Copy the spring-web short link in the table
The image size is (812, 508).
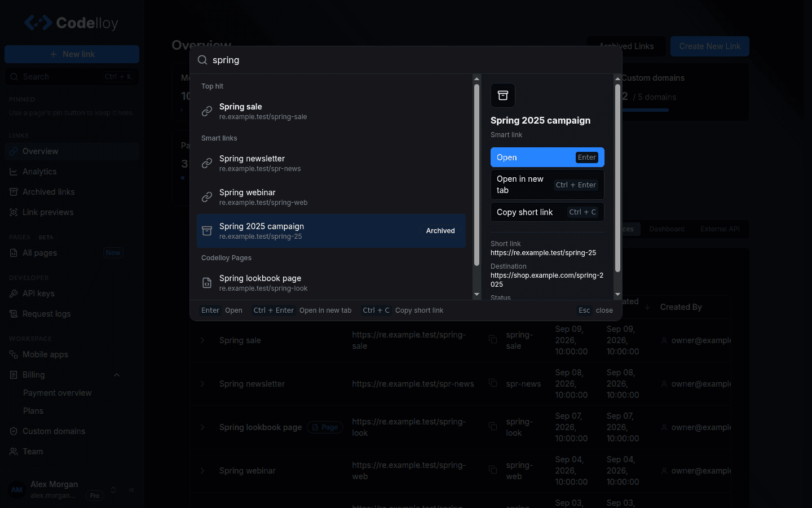[x=493, y=470]
